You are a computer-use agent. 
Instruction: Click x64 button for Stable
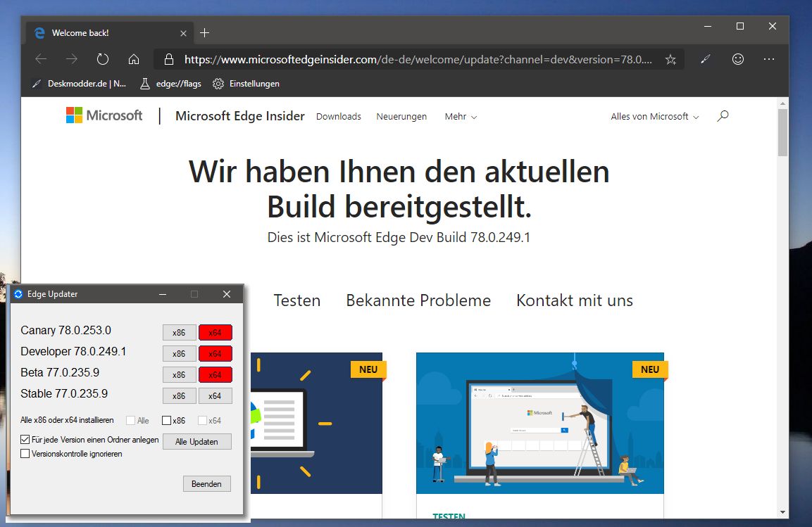click(x=215, y=396)
